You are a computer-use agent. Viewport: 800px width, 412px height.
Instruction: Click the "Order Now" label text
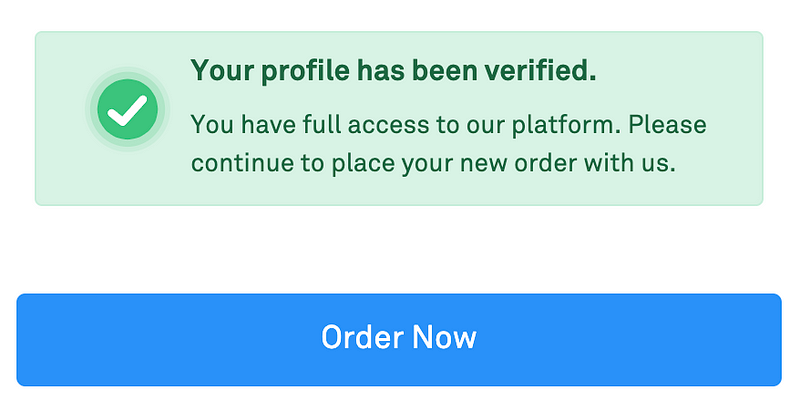point(399,337)
